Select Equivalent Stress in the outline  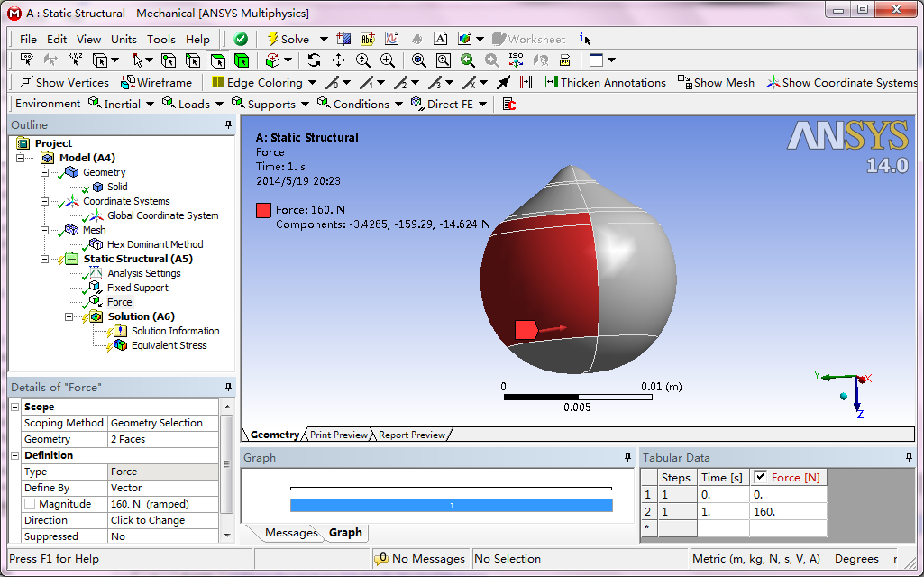(169, 345)
